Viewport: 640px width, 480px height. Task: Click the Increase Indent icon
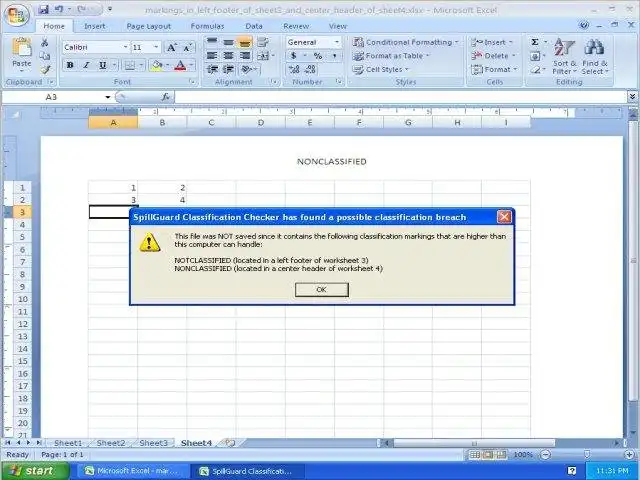(229, 69)
